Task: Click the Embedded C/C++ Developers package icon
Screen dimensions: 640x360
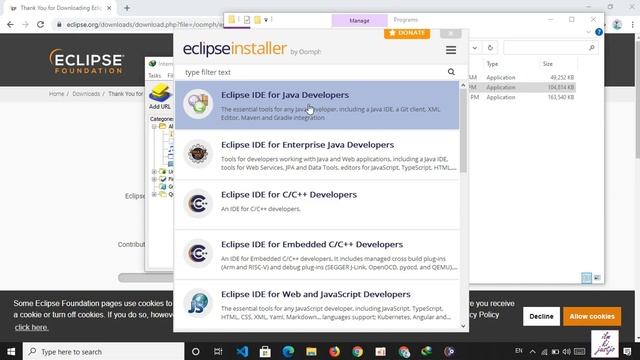Action: [x=198, y=253]
